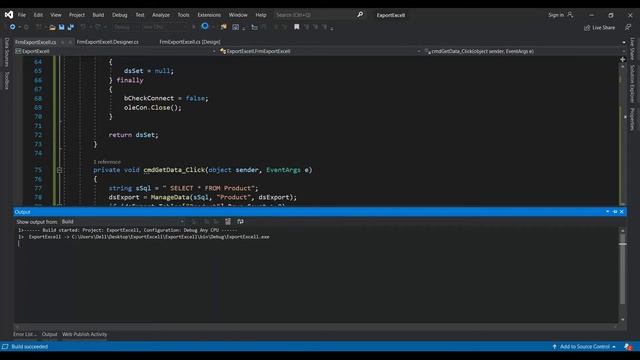
Task: Click the Open File folder icon
Action: coord(52,27)
